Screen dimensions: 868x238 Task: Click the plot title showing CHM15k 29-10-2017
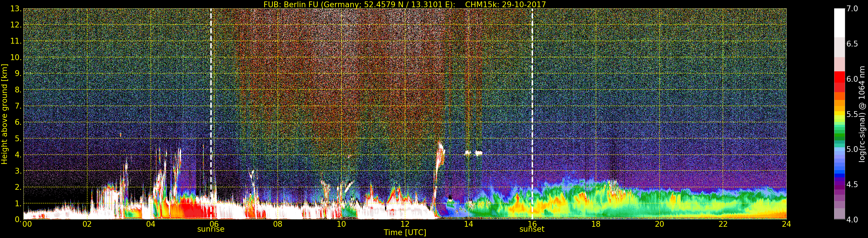point(404,4)
